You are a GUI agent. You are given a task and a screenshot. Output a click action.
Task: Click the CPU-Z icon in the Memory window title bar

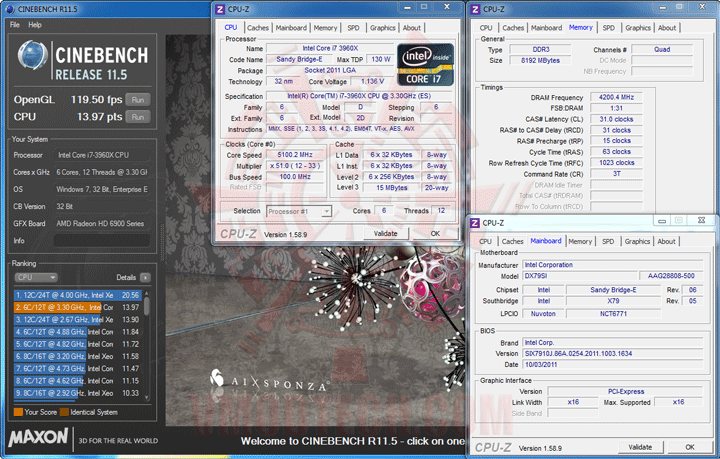[476, 9]
